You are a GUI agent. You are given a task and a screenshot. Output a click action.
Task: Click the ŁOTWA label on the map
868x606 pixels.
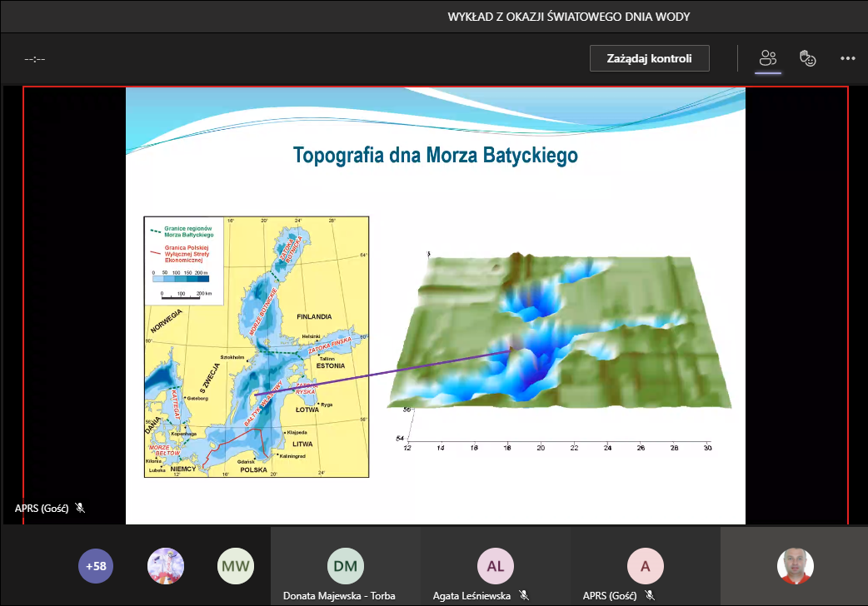[307, 410]
